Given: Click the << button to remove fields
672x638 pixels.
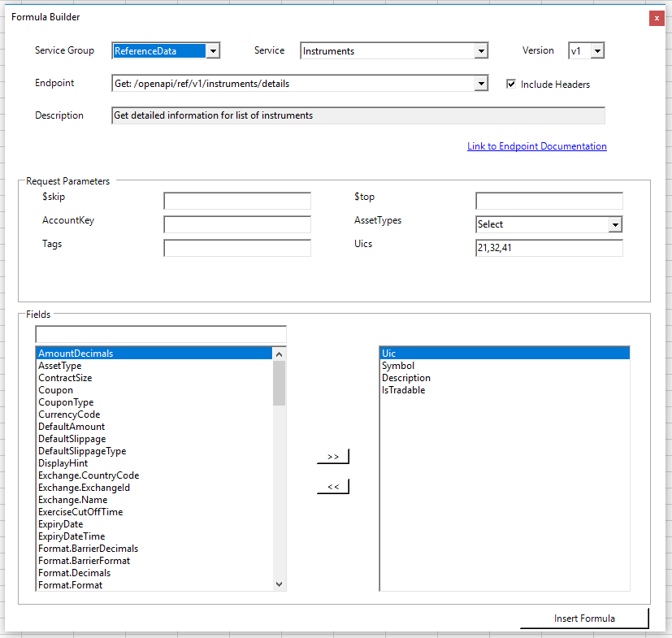Looking at the screenshot, I should (332, 485).
